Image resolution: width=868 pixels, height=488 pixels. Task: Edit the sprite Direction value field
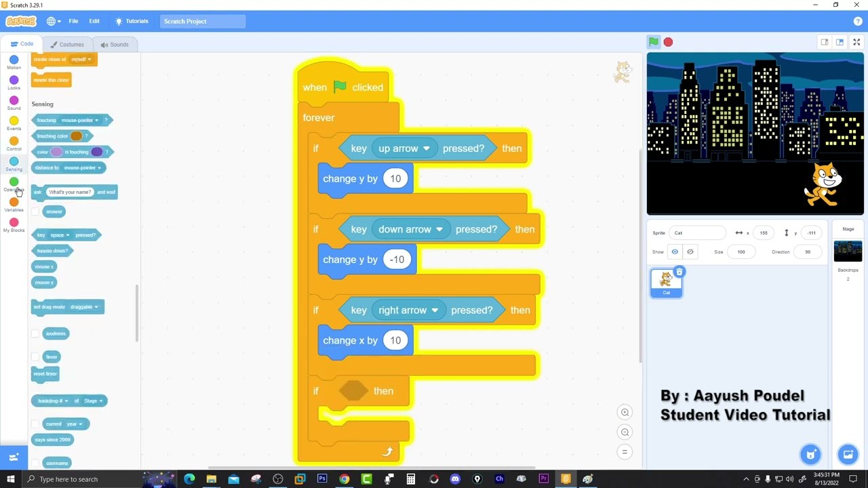click(807, 251)
